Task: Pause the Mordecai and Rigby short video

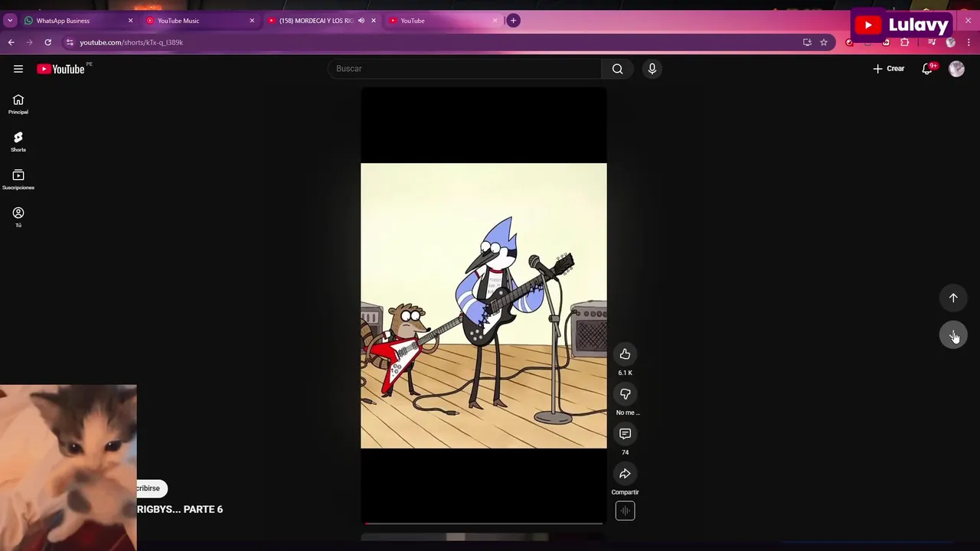Action: coord(483,305)
